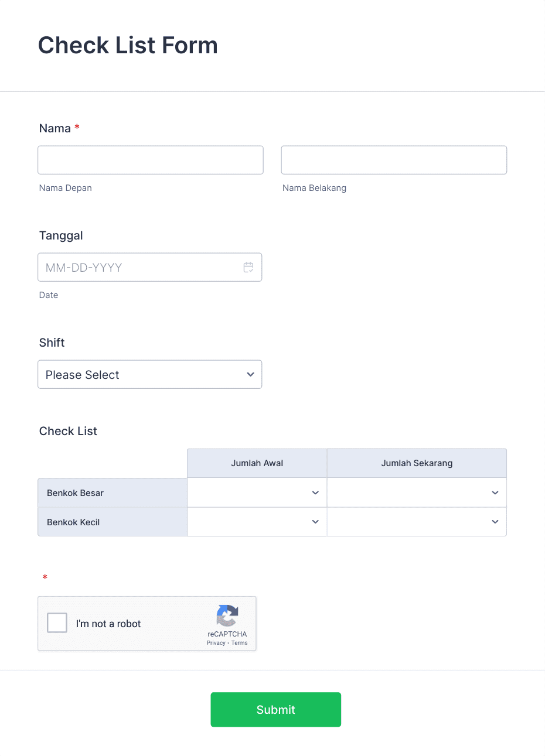Click the Shift dropdown chevron arrow

tap(251, 375)
